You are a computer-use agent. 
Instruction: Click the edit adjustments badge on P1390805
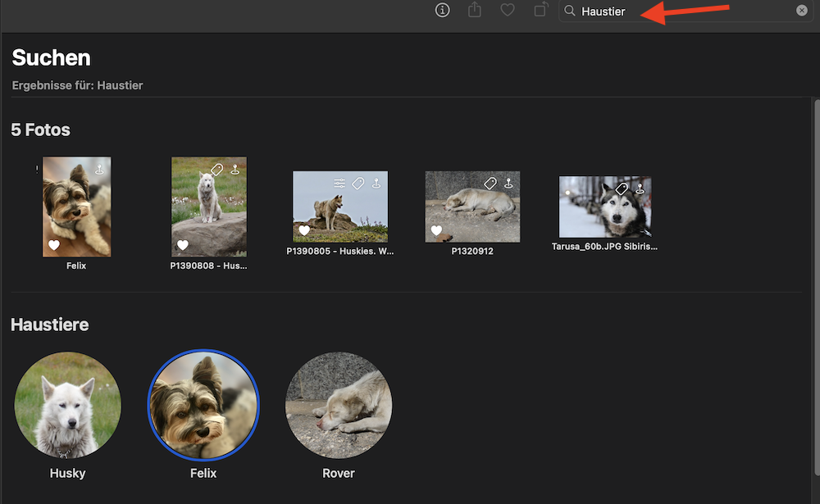click(340, 184)
